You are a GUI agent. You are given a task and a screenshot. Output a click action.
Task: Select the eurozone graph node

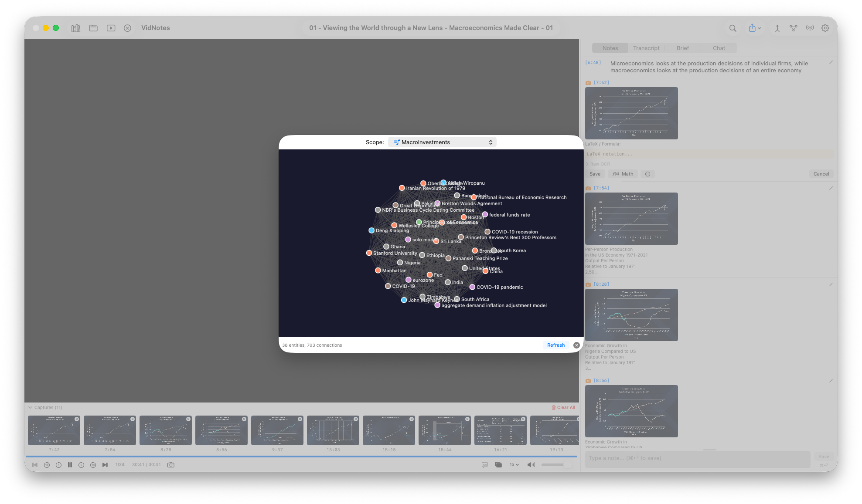(409, 280)
